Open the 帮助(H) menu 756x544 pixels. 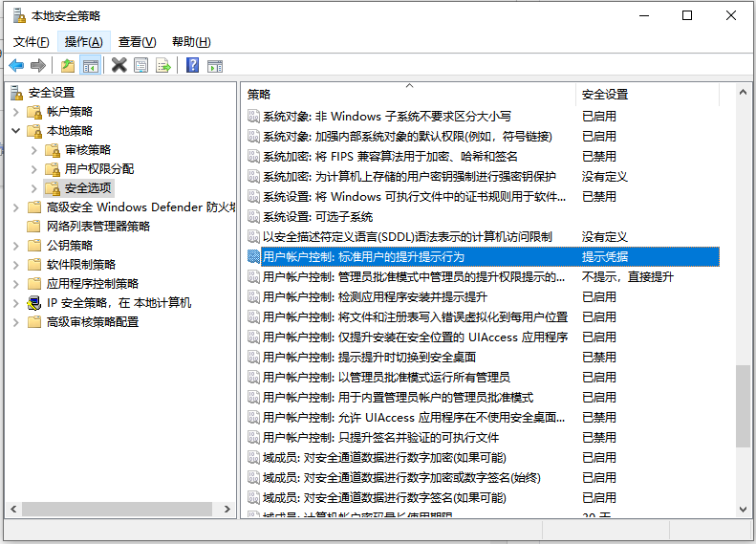tap(191, 42)
